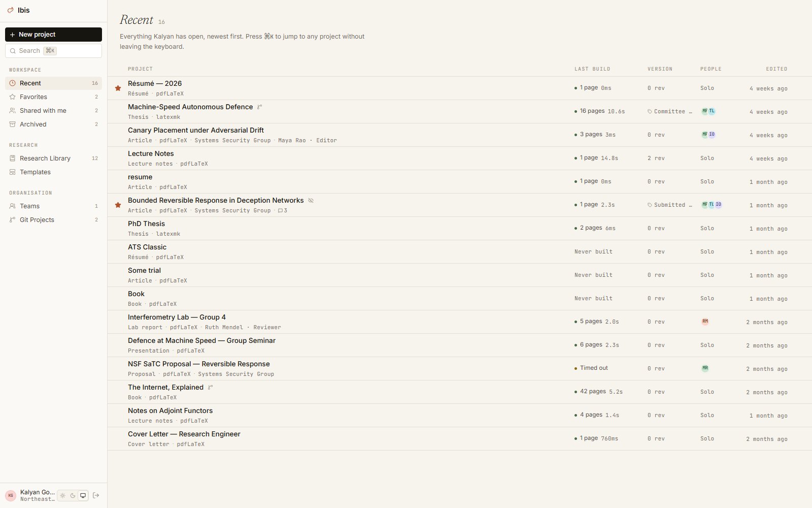Unstar the Résumé — 2026 project
The height and width of the screenshot is (508, 812).
[118, 88]
